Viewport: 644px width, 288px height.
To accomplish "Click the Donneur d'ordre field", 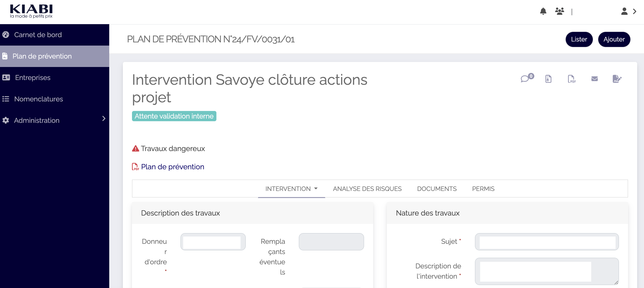I will 213,242.
